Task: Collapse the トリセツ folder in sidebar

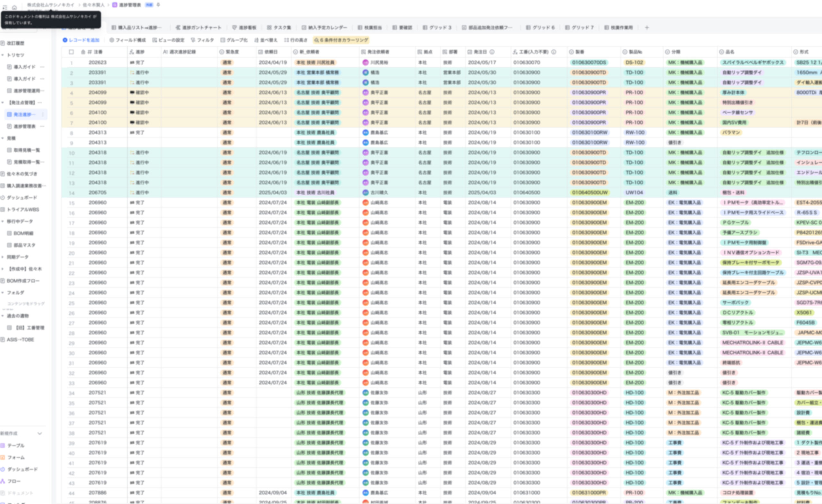Action: (3, 55)
